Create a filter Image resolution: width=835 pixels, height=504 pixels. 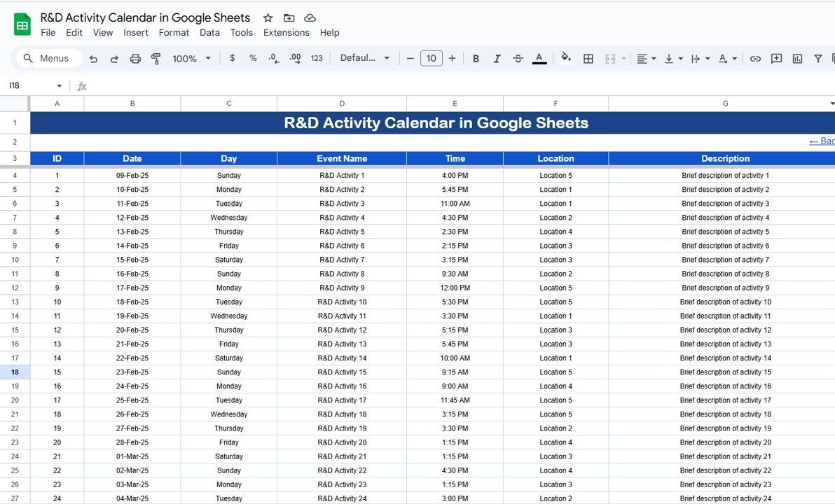(x=817, y=58)
